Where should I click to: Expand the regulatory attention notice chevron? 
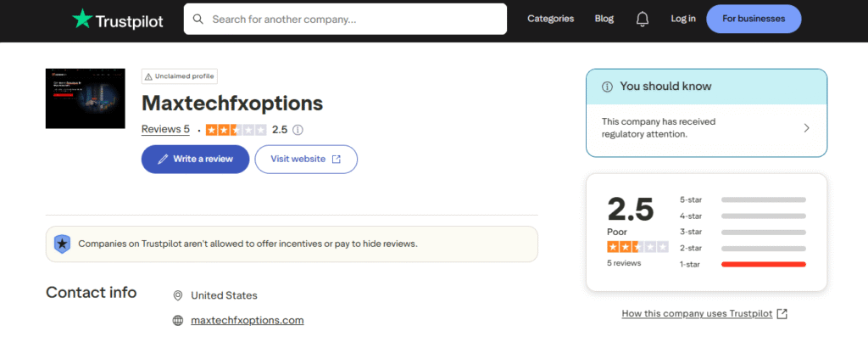pos(806,128)
